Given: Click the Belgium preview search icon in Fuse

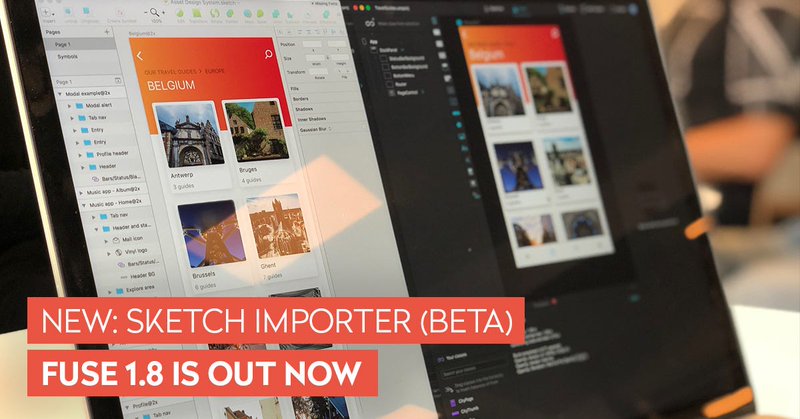Looking at the screenshot, I should coord(555,35).
